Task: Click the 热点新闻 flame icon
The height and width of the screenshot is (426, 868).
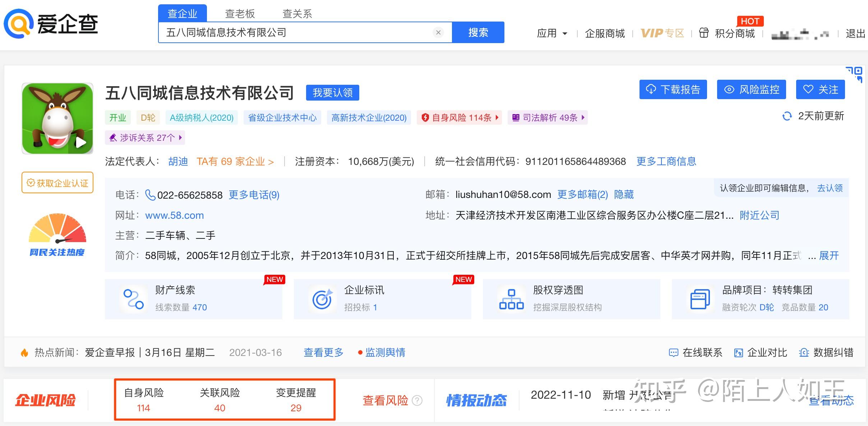Action: tap(24, 352)
